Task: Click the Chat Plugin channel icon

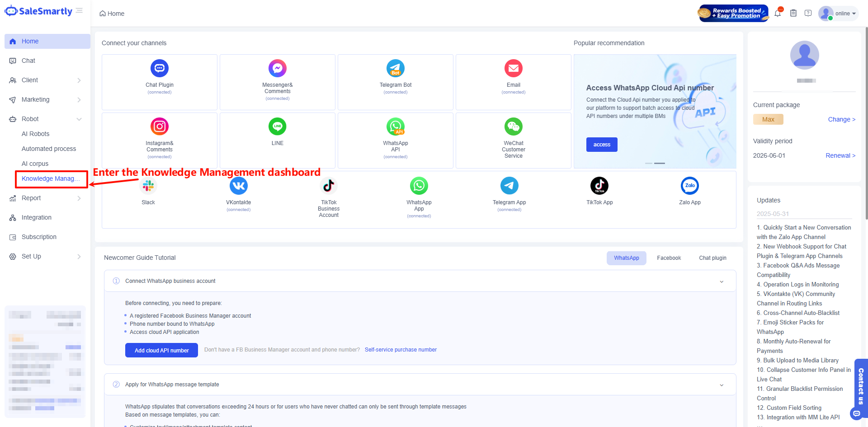Action: 160,68
